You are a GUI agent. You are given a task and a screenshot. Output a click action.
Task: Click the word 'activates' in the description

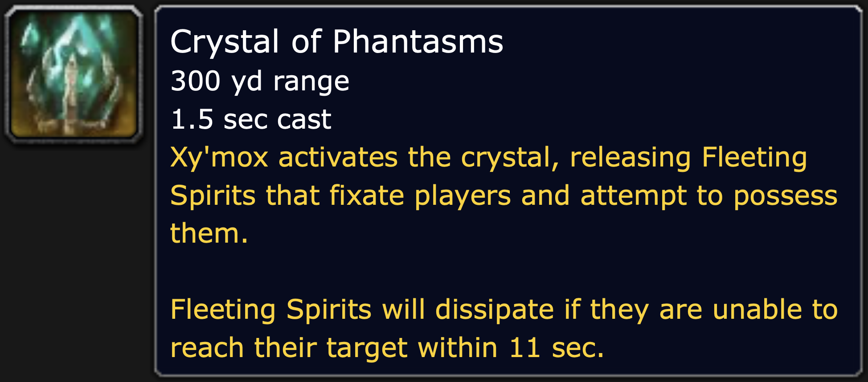click(x=338, y=158)
